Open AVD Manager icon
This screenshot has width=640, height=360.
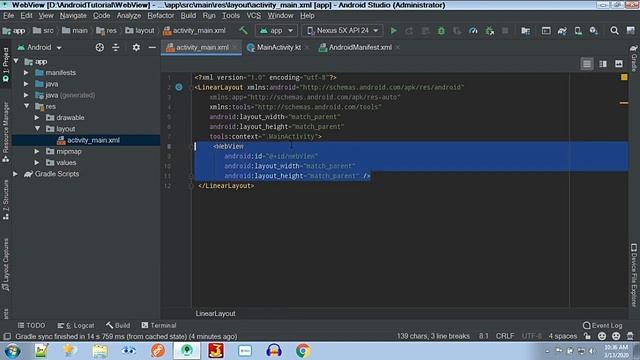tap(578, 31)
